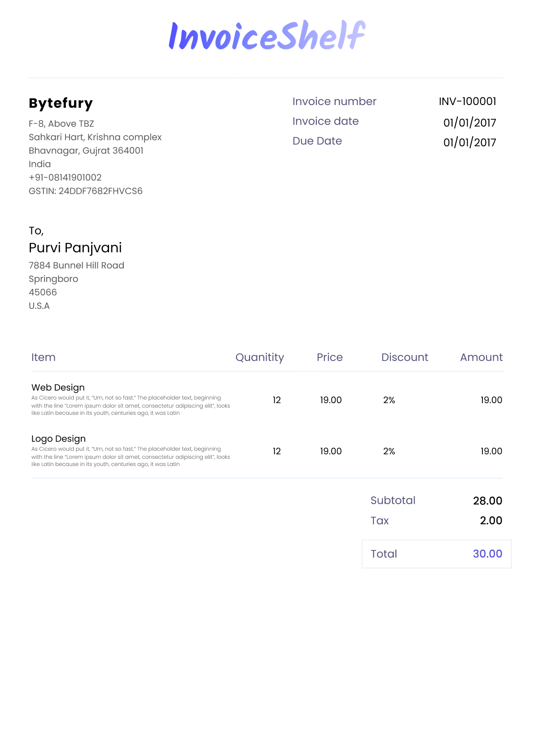Click the Quanitity column header
Screen dimensions: 534x756
click(x=259, y=357)
